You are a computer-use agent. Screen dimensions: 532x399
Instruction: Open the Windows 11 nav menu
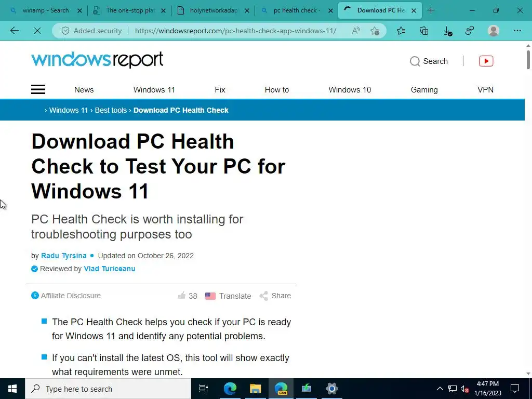pos(154,90)
